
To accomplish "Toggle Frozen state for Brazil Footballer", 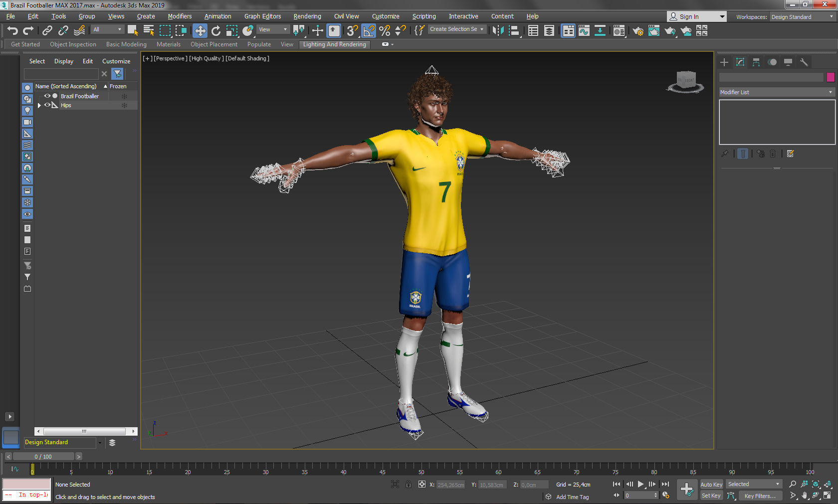I will [124, 96].
